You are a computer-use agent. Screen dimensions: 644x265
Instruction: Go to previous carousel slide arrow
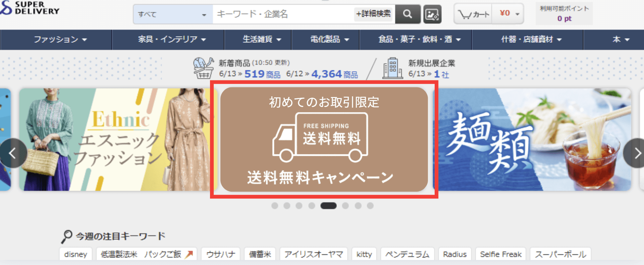coord(13,153)
